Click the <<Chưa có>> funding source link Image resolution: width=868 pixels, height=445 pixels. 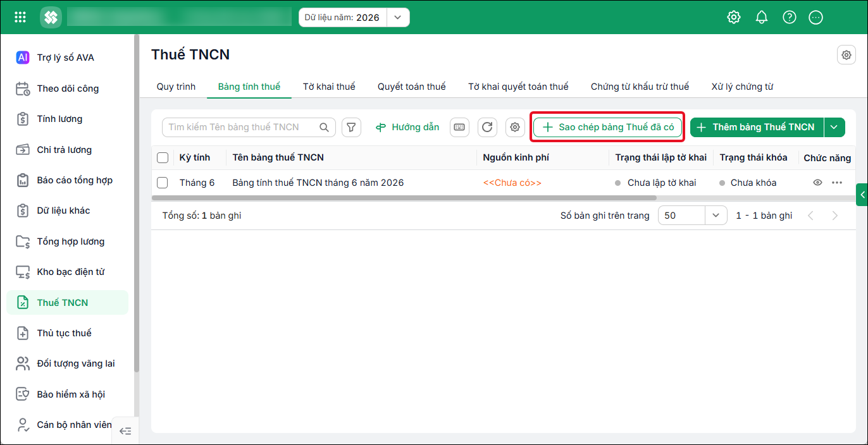(x=512, y=183)
